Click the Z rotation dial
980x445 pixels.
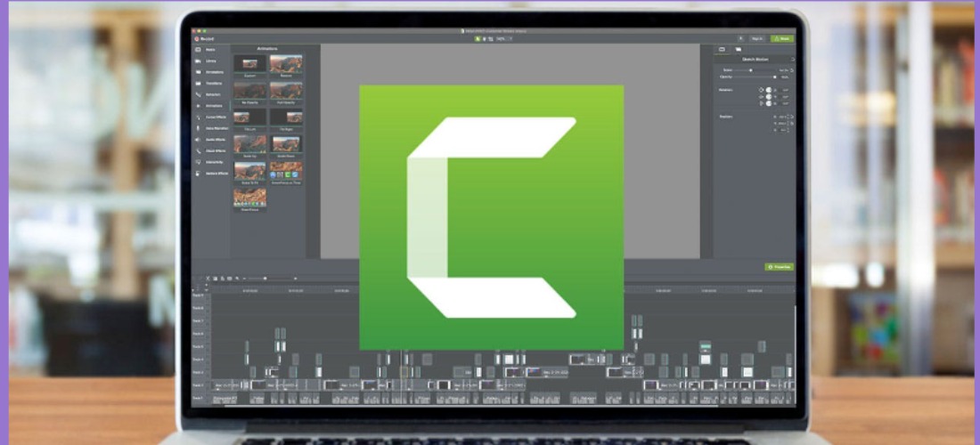coord(768,90)
